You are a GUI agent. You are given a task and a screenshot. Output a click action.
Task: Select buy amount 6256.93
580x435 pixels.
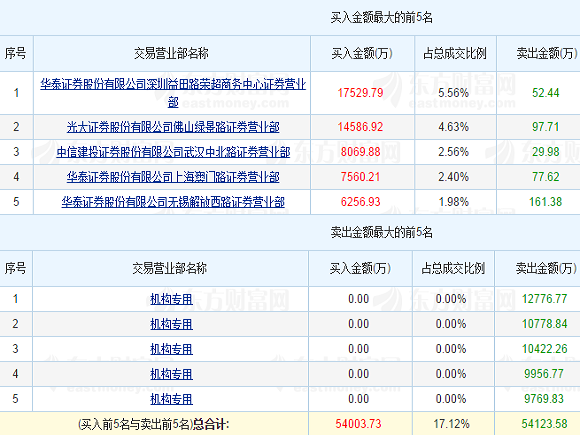(360, 202)
